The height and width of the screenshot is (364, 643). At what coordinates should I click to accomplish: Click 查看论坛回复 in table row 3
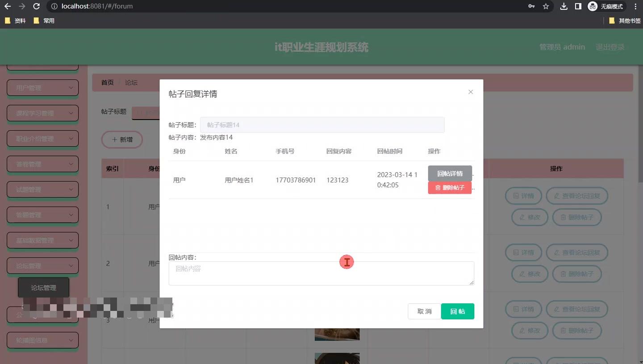point(577,309)
